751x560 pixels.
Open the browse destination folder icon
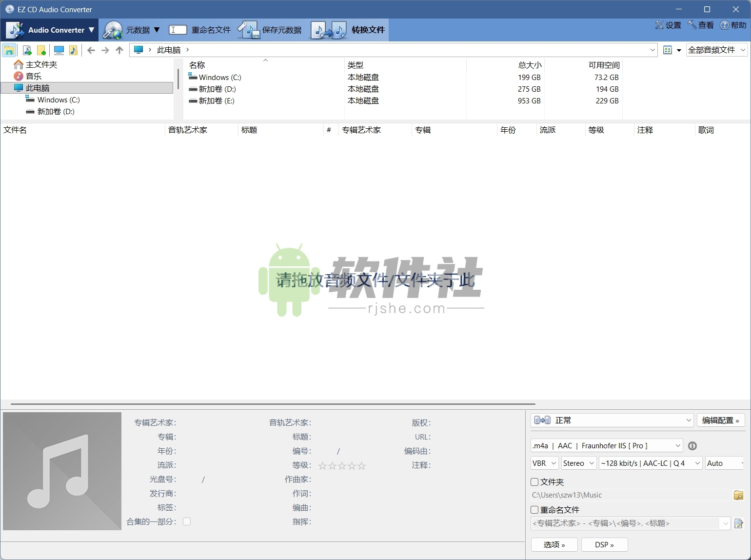tap(739, 495)
